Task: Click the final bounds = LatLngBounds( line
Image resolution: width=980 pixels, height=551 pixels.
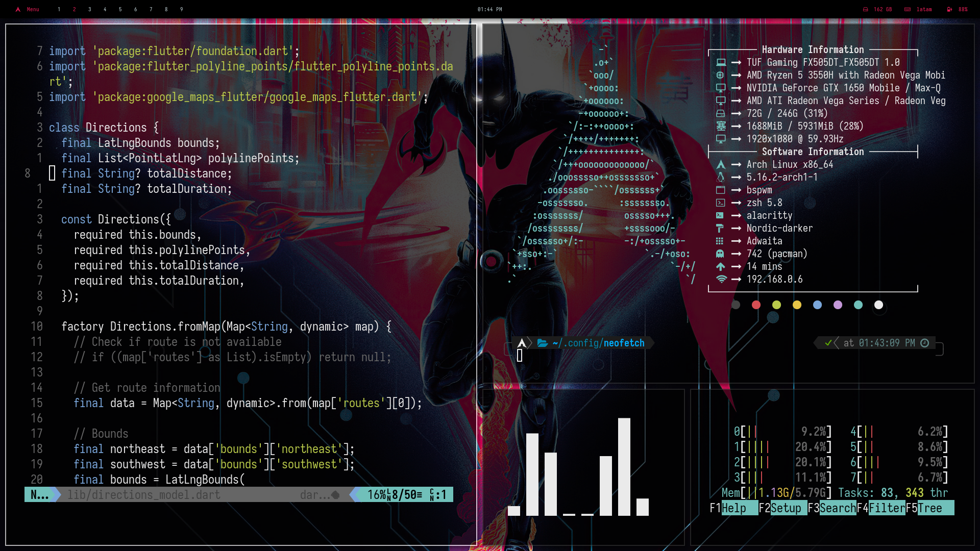Action: pyautogui.click(x=159, y=480)
